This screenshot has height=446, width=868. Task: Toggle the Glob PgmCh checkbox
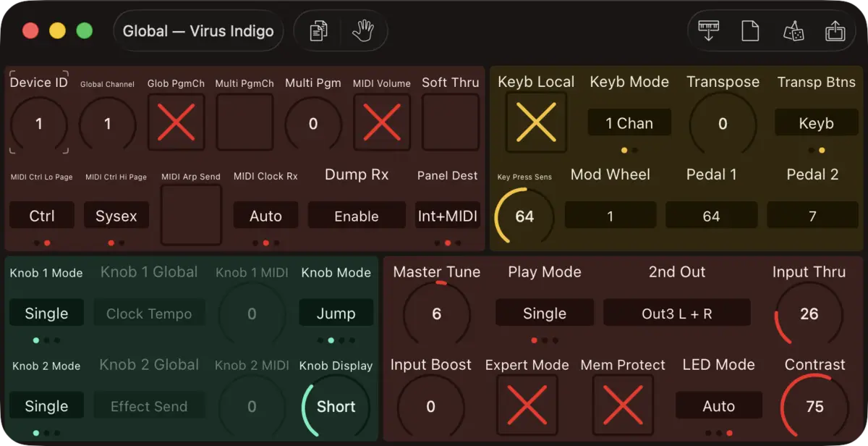(x=176, y=122)
